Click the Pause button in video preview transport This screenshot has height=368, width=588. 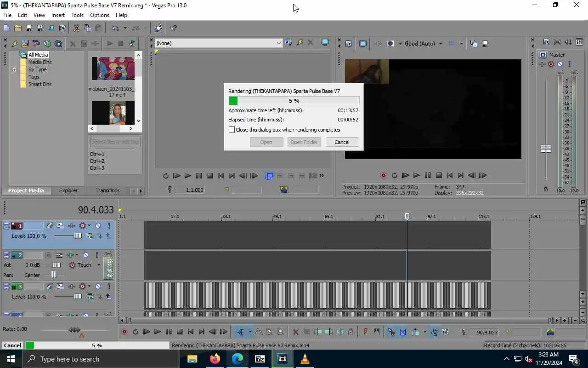tap(428, 175)
